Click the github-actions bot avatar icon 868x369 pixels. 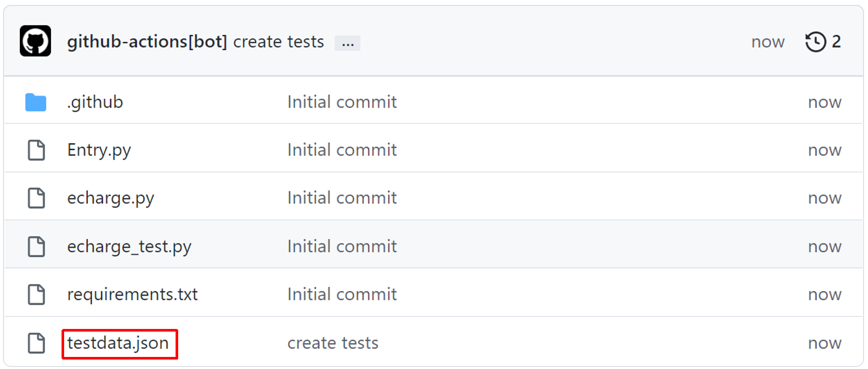35,41
